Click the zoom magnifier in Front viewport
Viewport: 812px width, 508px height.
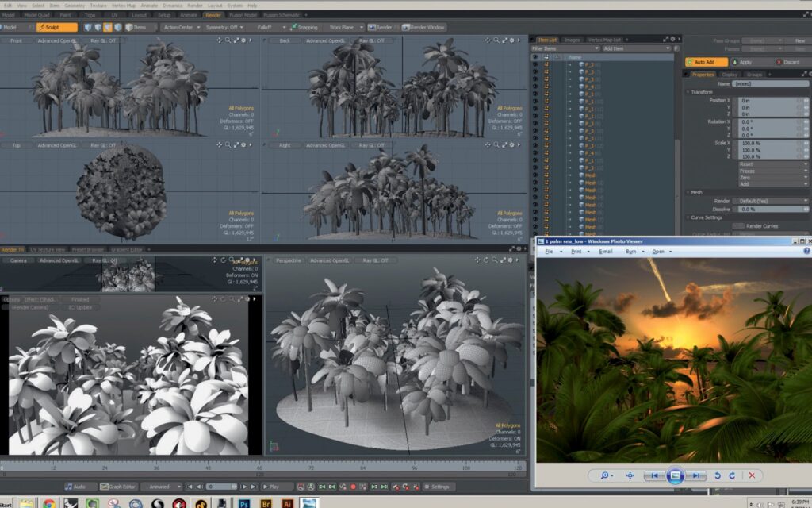pos(228,40)
